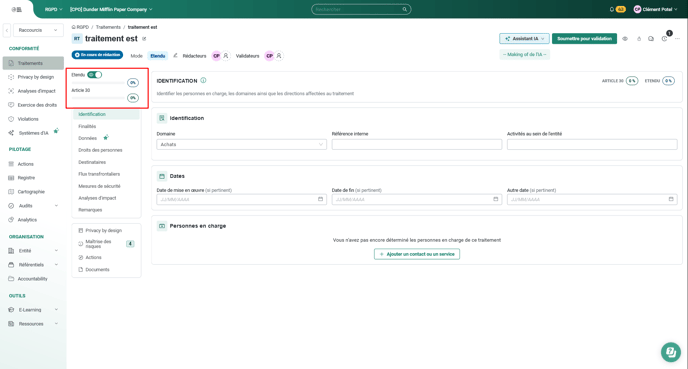Open the RGPD module dropdown in header
Viewport: 688px width, 369px height.
pyautogui.click(x=53, y=9)
